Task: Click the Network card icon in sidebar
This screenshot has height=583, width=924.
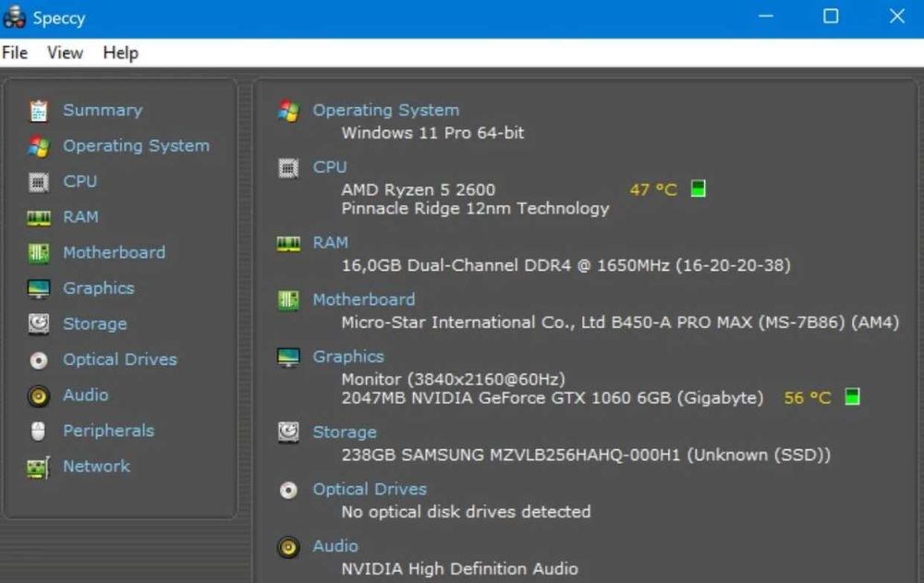Action: pyautogui.click(x=39, y=468)
